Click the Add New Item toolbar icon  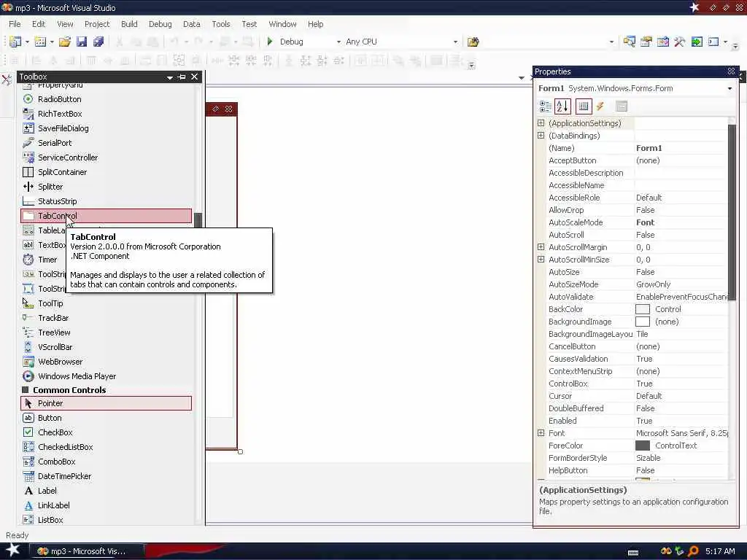(x=41, y=42)
